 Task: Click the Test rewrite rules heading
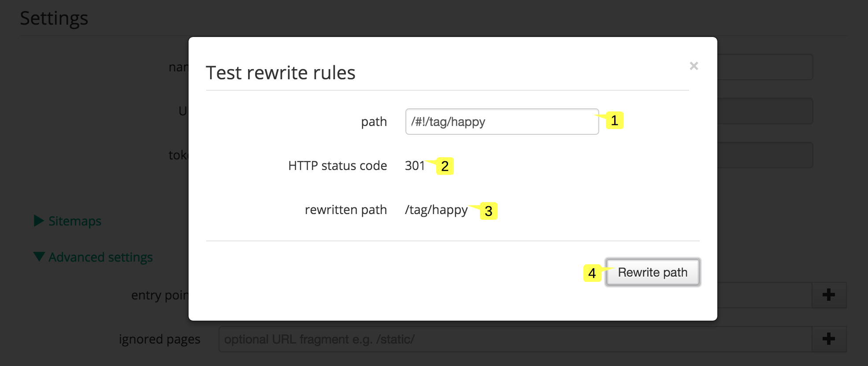tap(281, 73)
